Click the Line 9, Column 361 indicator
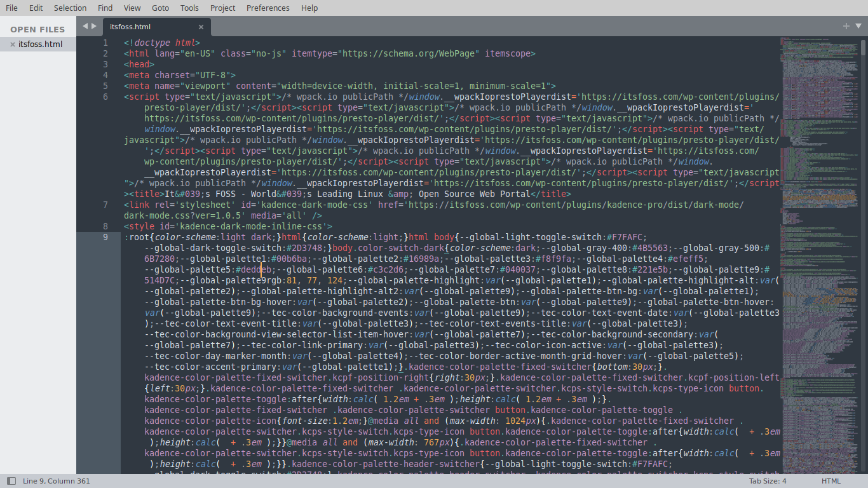Screen dimensions: 868x488 pos(56,480)
